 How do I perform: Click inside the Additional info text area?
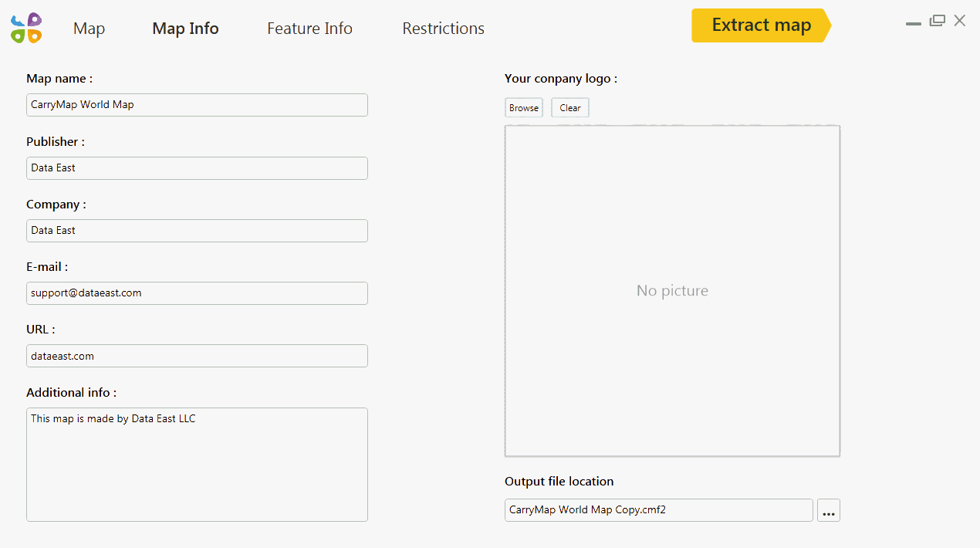(x=197, y=465)
